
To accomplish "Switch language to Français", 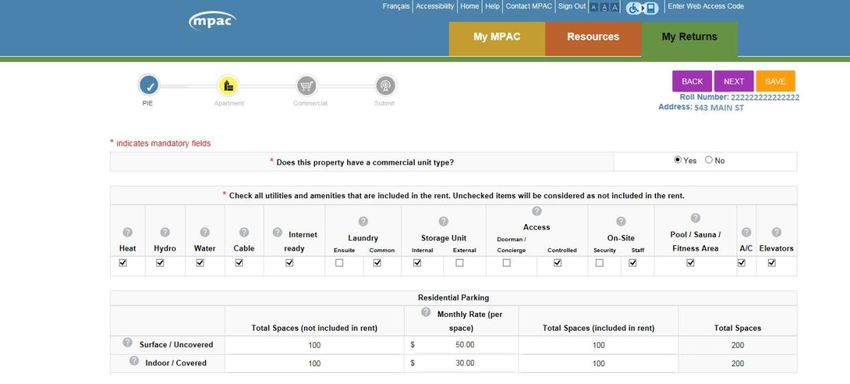I will (x=396, y=7).
